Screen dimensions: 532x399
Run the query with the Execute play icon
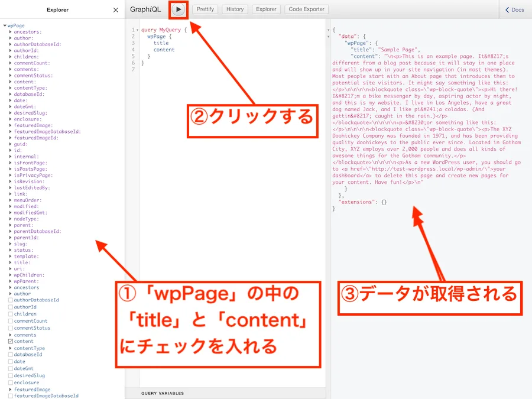point(179,9)
